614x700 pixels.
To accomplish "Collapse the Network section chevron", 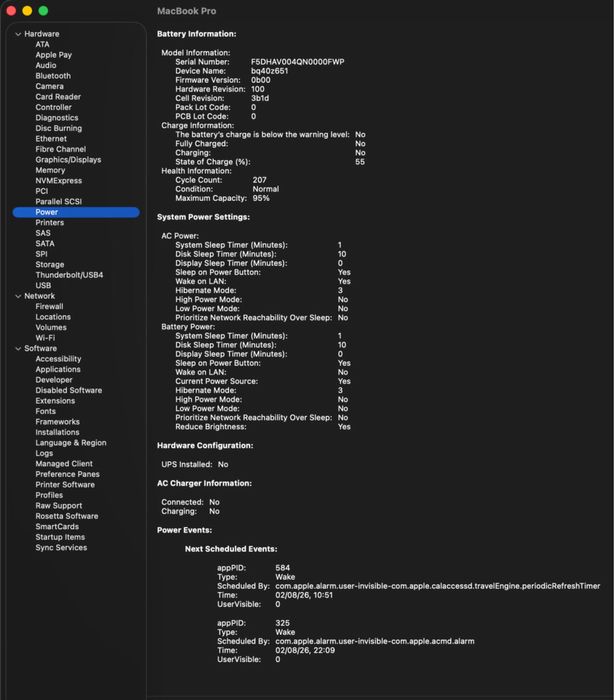I will click(x=18, y=296).
